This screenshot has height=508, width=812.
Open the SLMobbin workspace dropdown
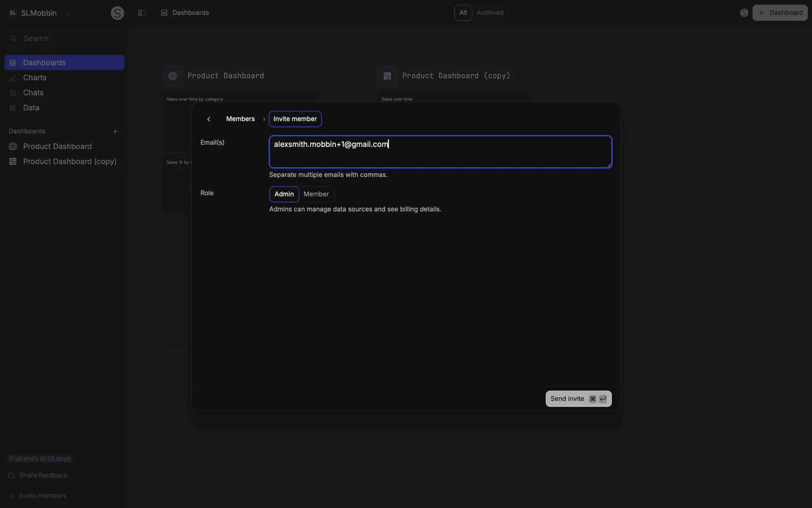39,13
